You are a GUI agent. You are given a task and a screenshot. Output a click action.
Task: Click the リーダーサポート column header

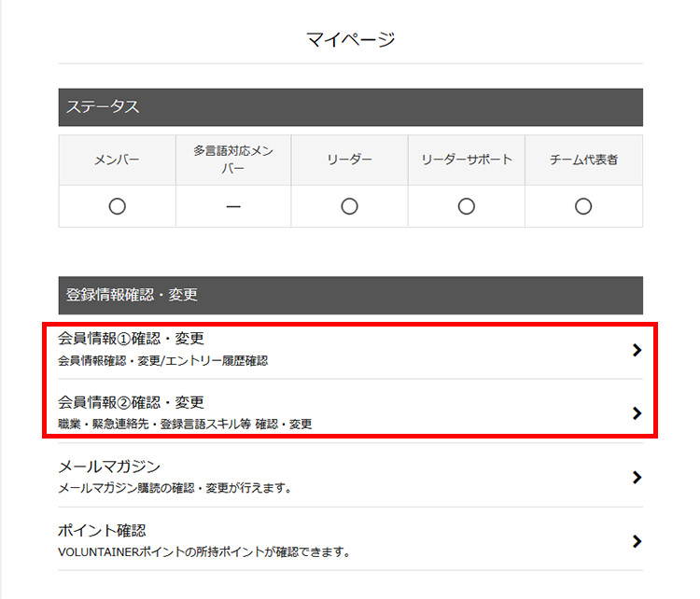pyautogui.click(x=467, y=160)
